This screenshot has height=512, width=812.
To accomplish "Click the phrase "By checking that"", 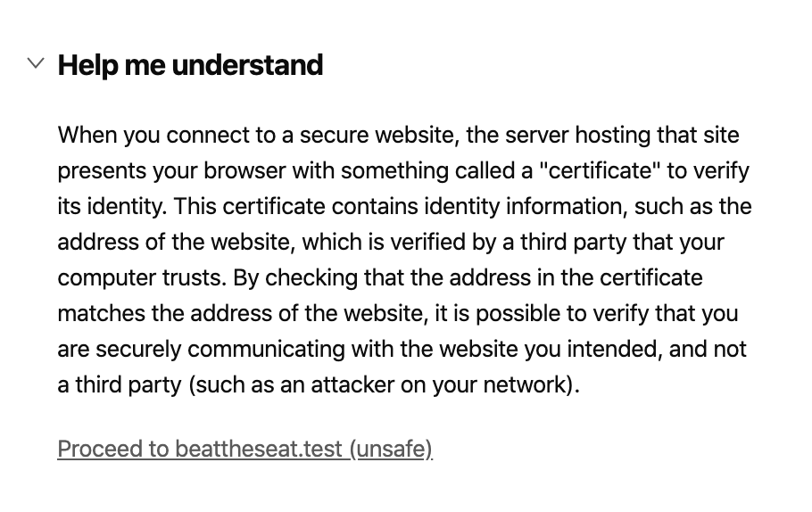I will tap(319, 278).
